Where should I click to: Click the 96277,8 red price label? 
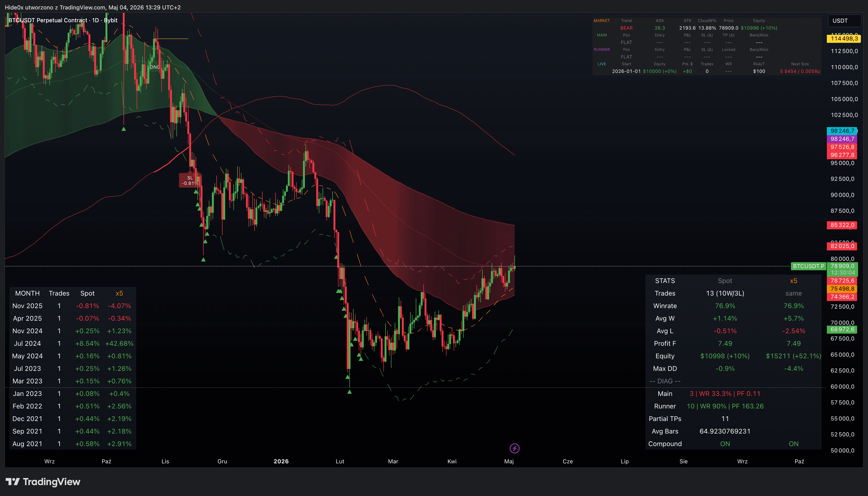tap(842, 155)
